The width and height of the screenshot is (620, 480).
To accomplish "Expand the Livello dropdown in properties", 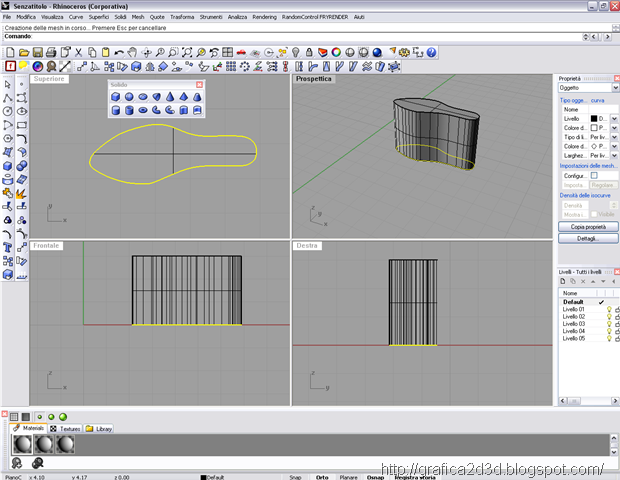I will tap(614, 119).
